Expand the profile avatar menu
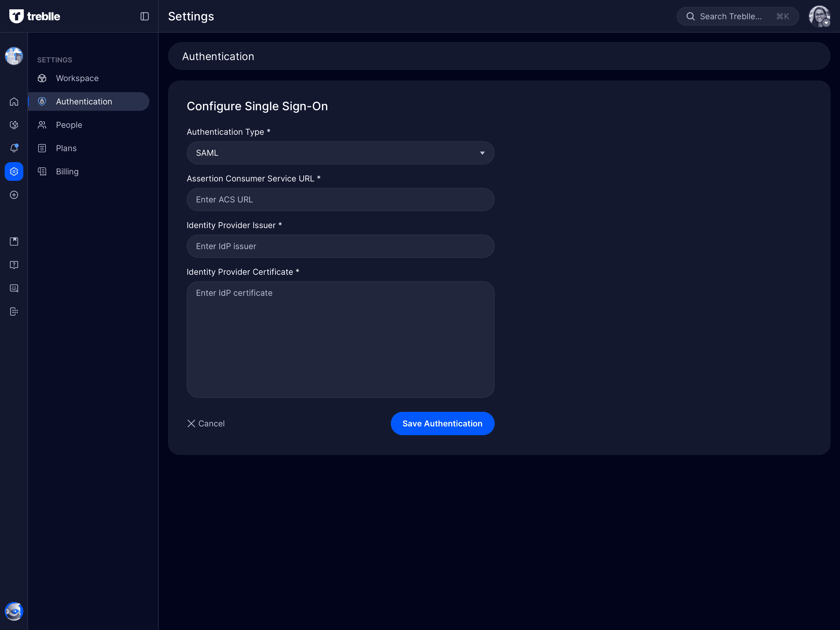This screenshot has width=840, height=630. click(819, 16)
